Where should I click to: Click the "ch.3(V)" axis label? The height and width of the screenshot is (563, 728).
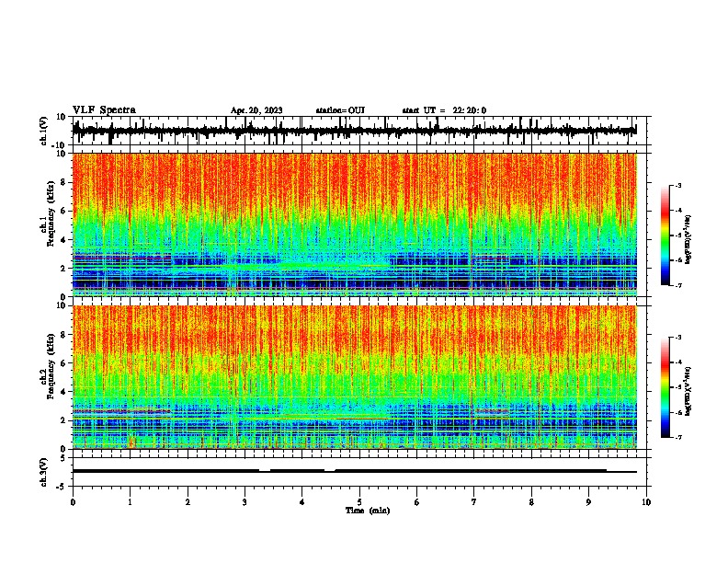click(44, 473)
